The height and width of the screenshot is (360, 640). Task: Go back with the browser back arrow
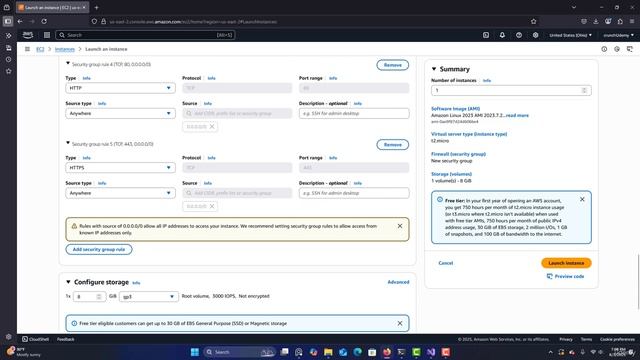[x=20, y=21]
